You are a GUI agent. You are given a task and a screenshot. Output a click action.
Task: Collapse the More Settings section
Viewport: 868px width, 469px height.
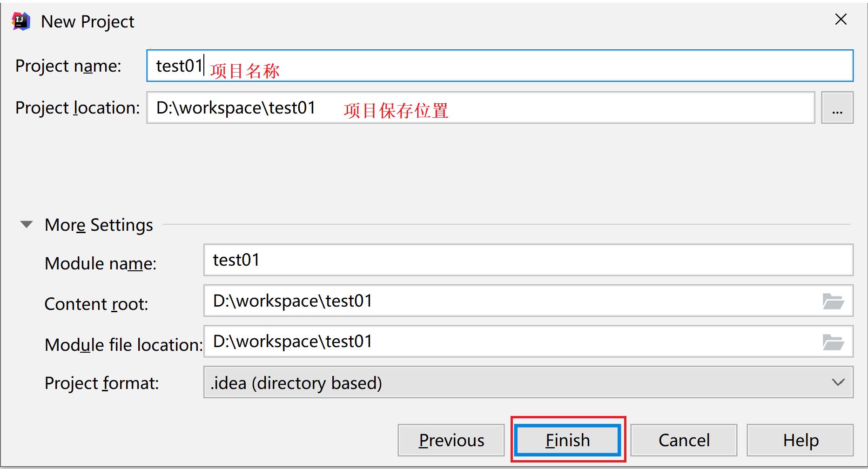(27, 225)
